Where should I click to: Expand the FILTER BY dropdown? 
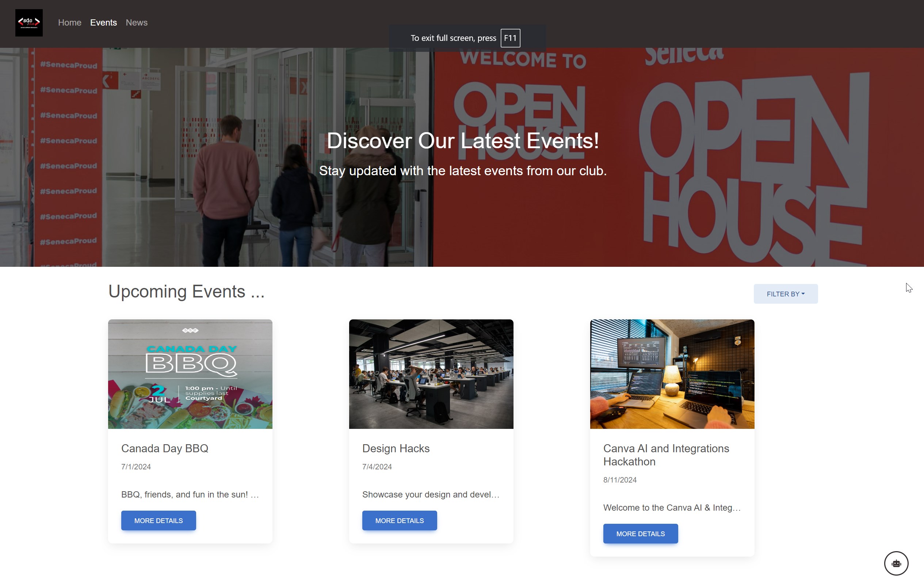click(x=786, y=294)
